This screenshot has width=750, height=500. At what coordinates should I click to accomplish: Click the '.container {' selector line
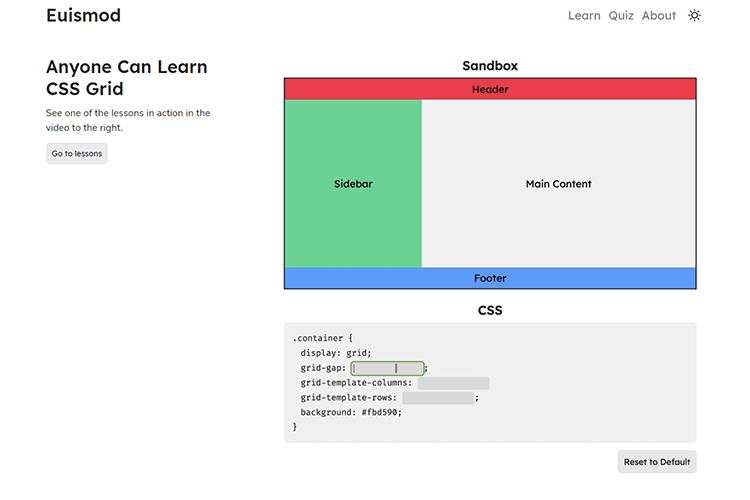(323, 338)
